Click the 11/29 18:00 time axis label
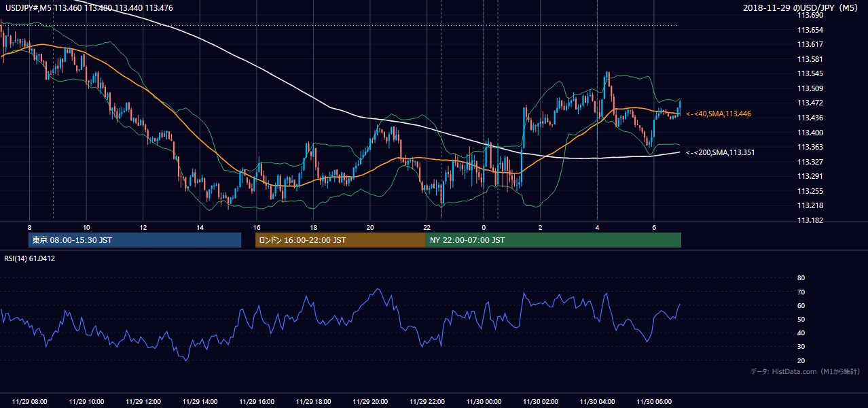 click(x=313, y=402)
